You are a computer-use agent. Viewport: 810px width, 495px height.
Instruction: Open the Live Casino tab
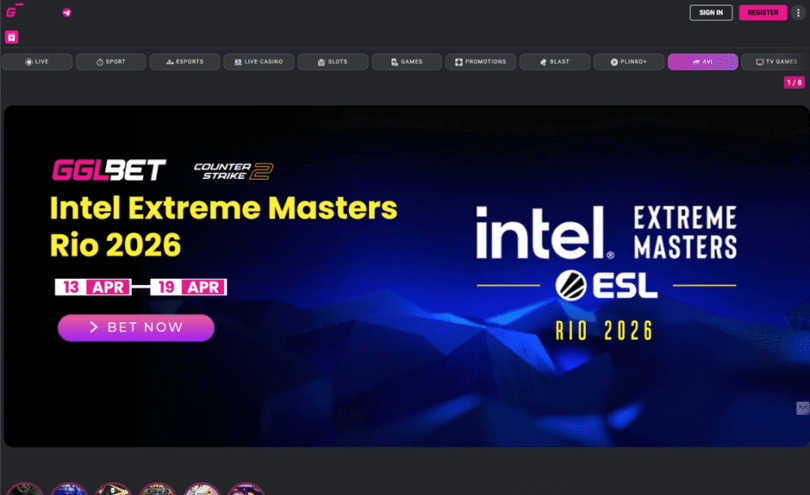(x=259, y=62)
